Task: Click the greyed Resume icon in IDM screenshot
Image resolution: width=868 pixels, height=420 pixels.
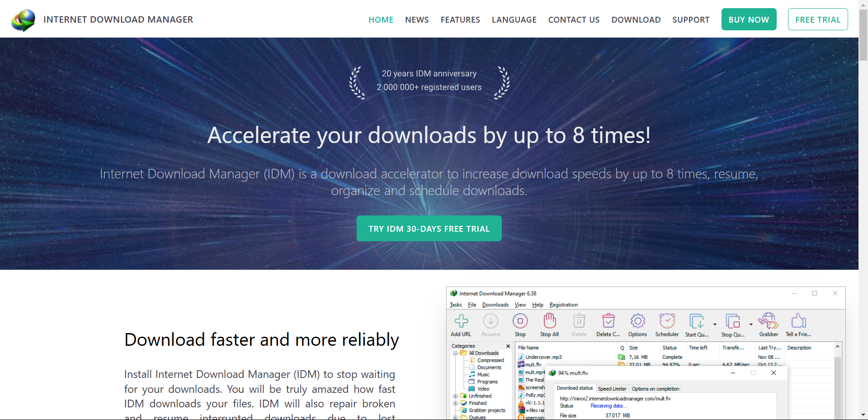Action: tap(491, 321)
